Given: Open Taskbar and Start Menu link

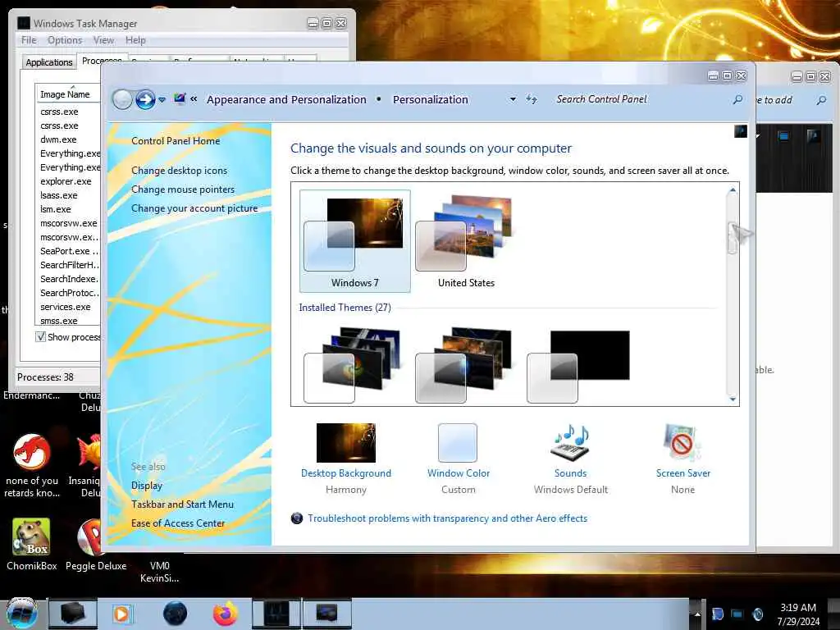Looking at the screenshot, I should click(x=182, y=504).
